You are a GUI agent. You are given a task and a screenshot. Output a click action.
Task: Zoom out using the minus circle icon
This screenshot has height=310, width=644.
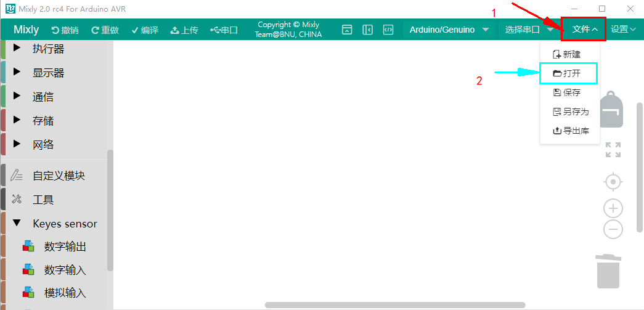pos(613,229)
